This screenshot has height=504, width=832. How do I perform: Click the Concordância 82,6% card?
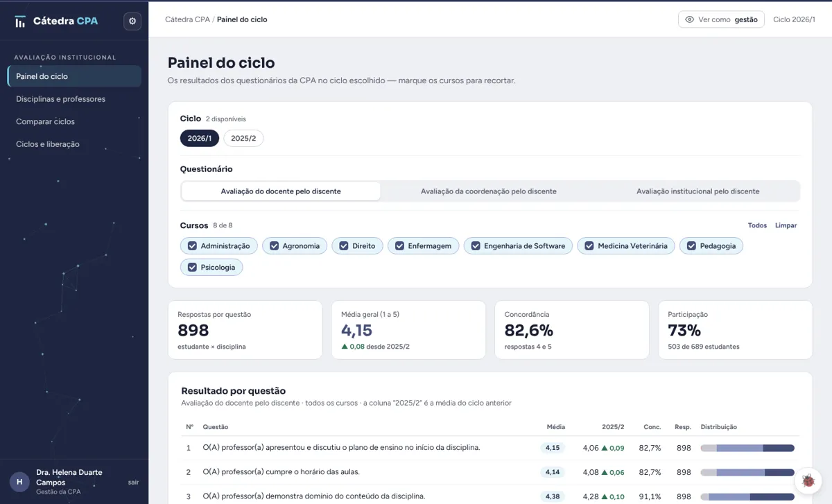click(x=571, y=330)
